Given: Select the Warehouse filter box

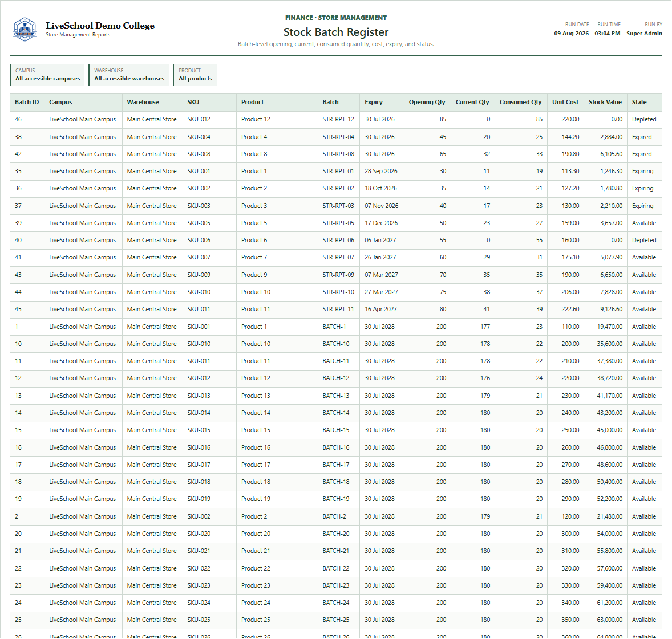Looking at the screenshot, I should click(x=129, y=75).
